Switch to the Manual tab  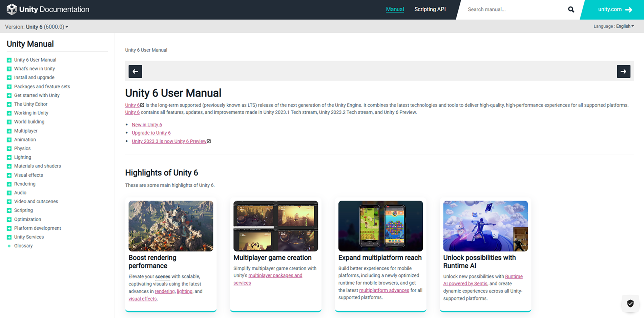(395, 9)
